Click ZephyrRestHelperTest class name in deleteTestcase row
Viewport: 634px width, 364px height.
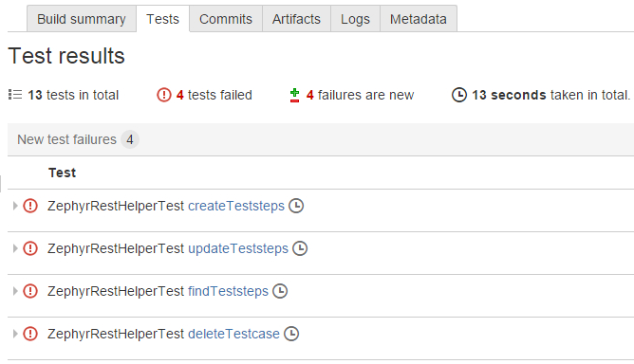point(116,334)
